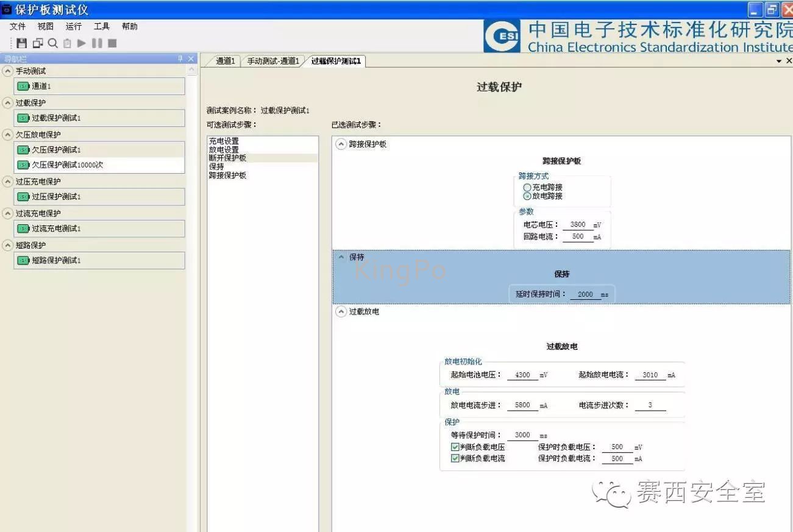
Task: Open the 工具 menu
Action: (x=102, y=26)
